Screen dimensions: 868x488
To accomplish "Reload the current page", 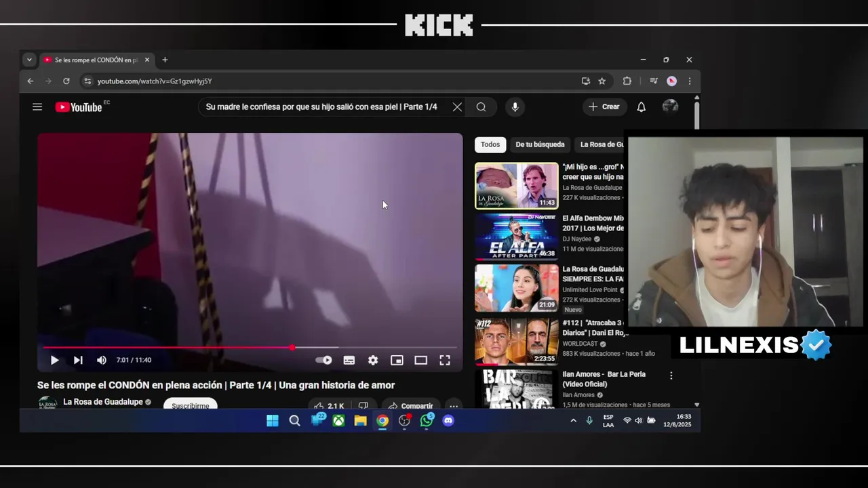I will 66,81.
